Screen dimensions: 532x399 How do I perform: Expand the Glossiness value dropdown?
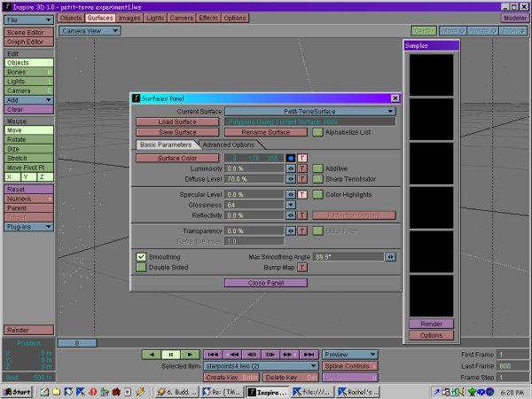coord(290,204)
